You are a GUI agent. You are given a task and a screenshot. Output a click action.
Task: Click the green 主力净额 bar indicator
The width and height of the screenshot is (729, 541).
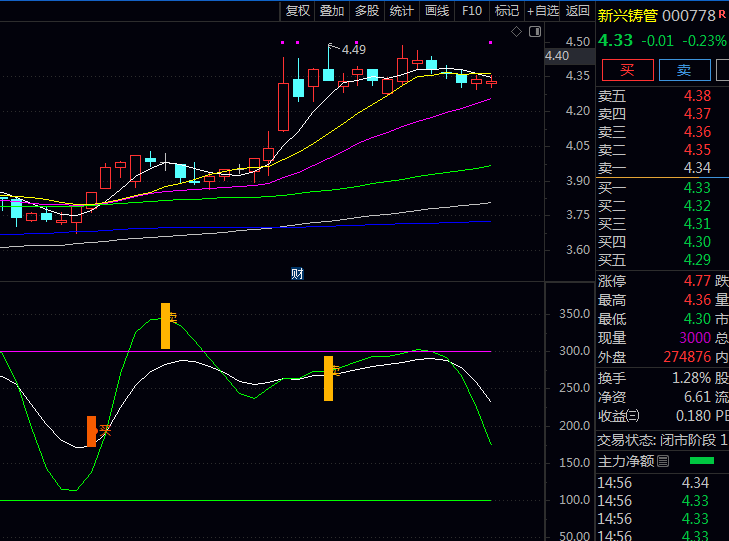click(x=702, y=461)
